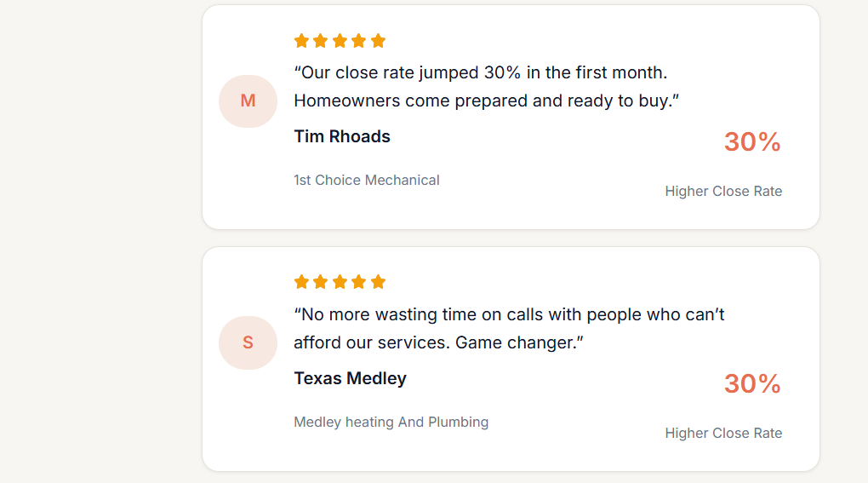This screenshot has height=483, width=868.
Task: Select the Tim Rhoads reviewer name
Action: tap(342, 136)
